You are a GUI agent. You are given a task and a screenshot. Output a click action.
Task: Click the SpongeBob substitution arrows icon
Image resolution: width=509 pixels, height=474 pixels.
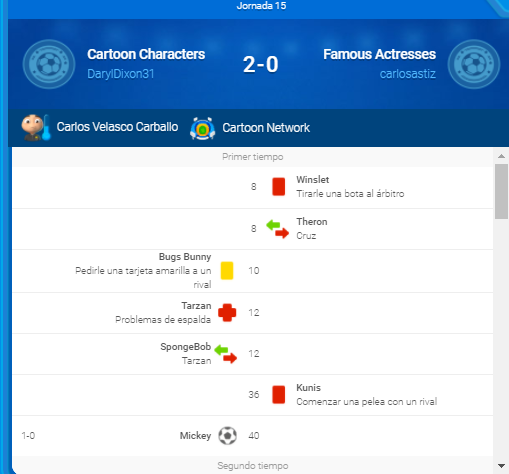(x=226, y=354)
